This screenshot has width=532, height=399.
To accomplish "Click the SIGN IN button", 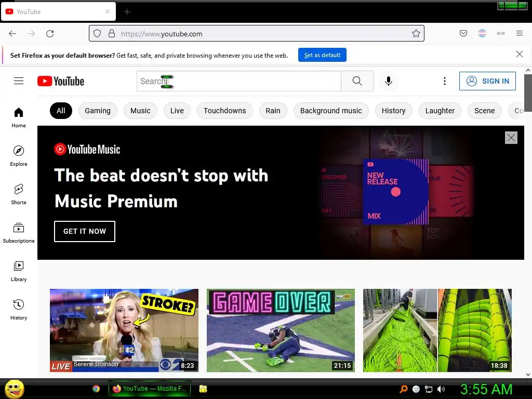I will (x=487, y=81).
